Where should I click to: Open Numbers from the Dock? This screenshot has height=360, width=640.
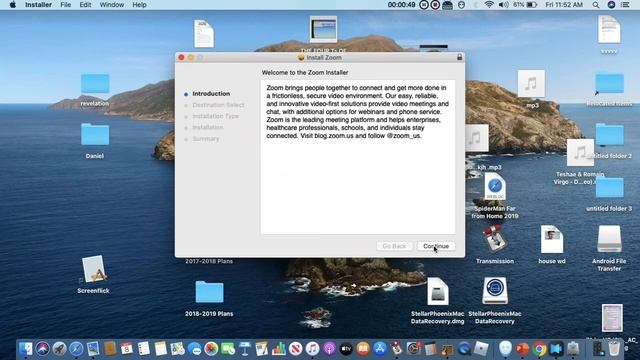coord(279,349)
